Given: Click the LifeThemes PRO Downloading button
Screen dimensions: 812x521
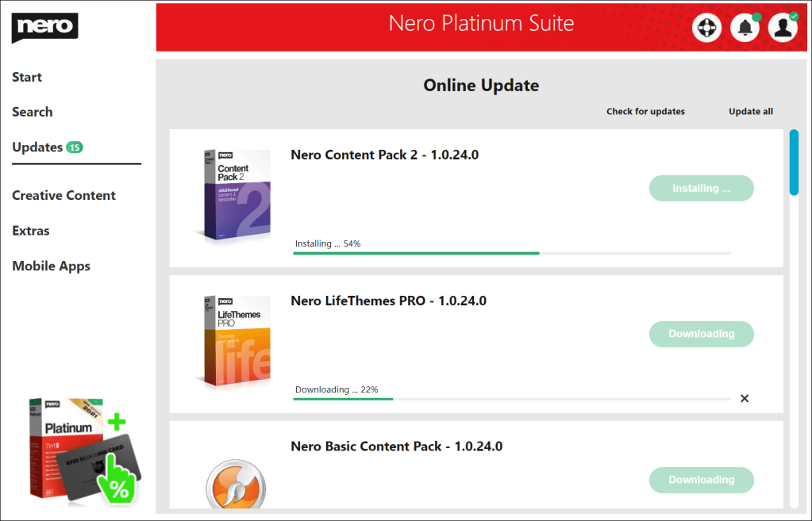Looking at the screenshot, I should pos(701,334).
